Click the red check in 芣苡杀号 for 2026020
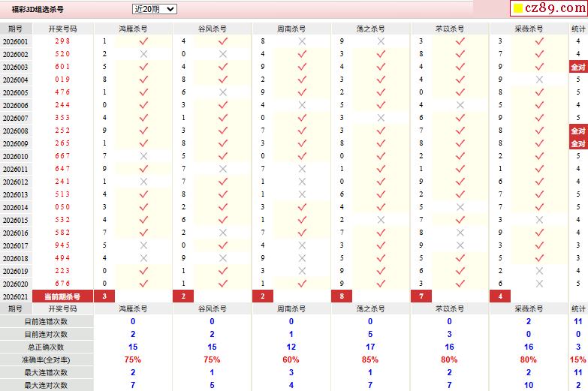588x391 pixels. tap(460, 284)
